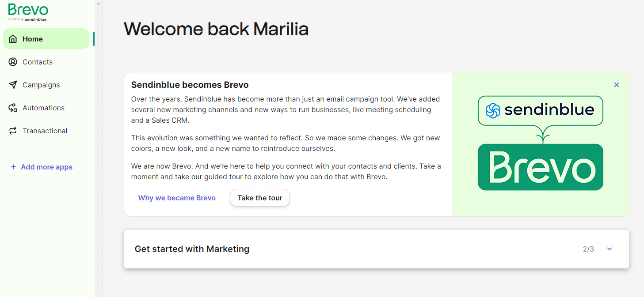644x297 pixels.
Task: Click the green Brevo illustration in the banner
Action: [x=540, y=167]
